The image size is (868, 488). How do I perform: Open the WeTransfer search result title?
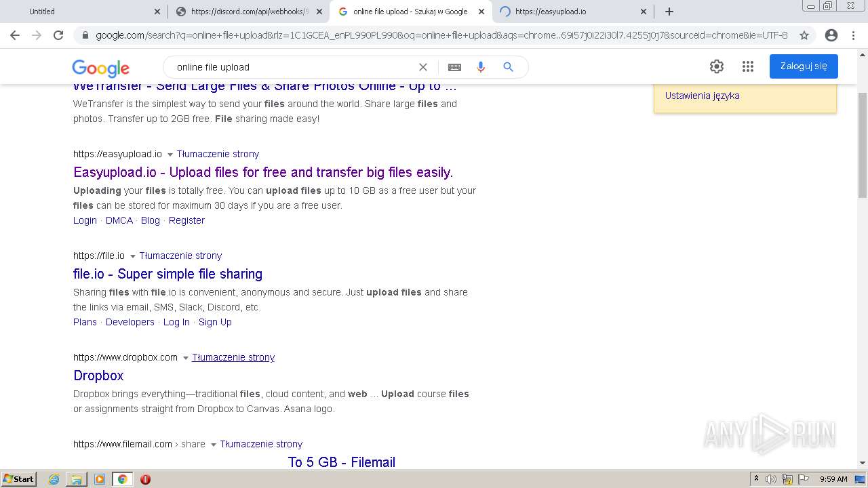(264, 87)
